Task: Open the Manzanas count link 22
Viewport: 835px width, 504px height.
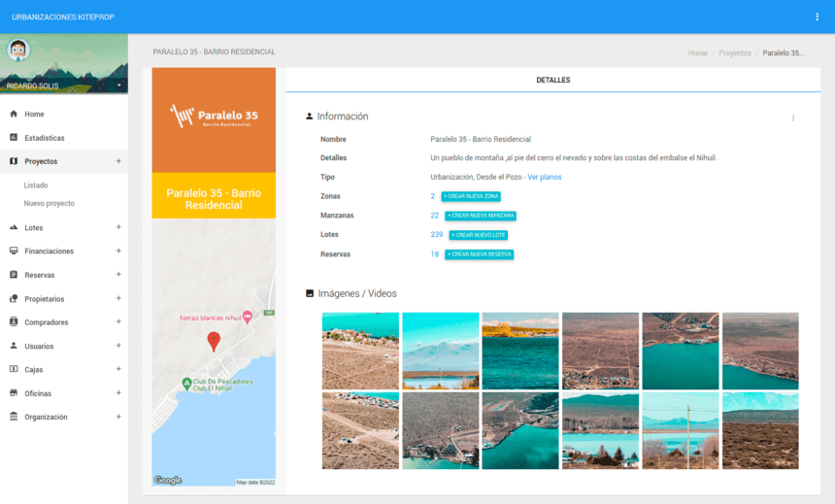Action: pyautogui.click(x=435, y=216)
